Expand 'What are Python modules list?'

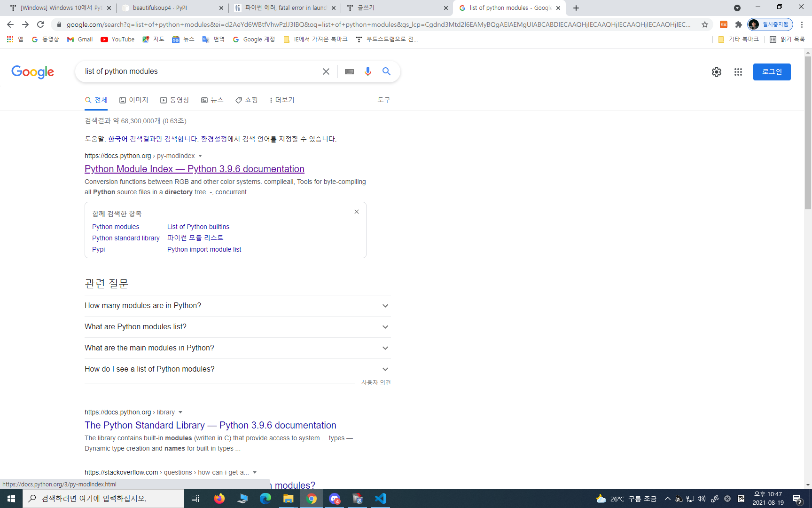[237, 327]
